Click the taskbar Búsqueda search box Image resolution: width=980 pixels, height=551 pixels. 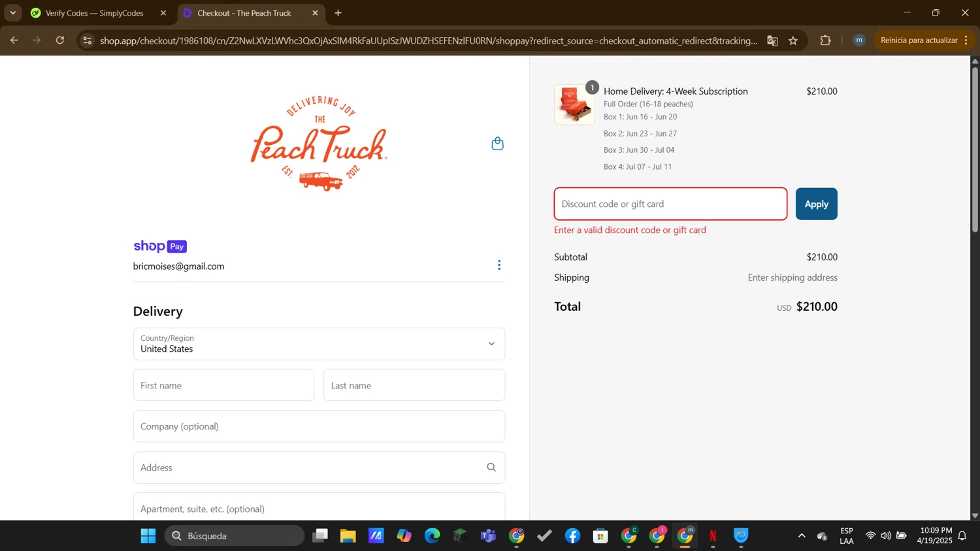(234, 536)
